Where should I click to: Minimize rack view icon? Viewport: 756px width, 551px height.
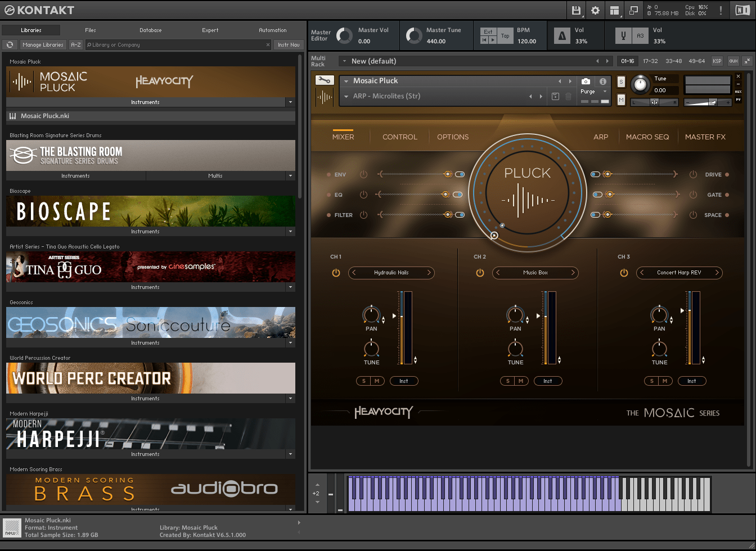[x=747, y=61]
